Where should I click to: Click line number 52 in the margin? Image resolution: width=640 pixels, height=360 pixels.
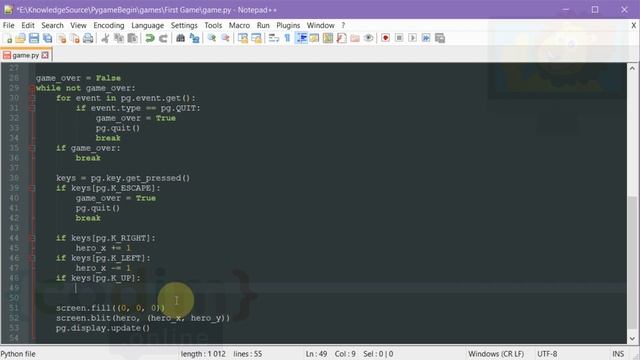pos(14,318)
